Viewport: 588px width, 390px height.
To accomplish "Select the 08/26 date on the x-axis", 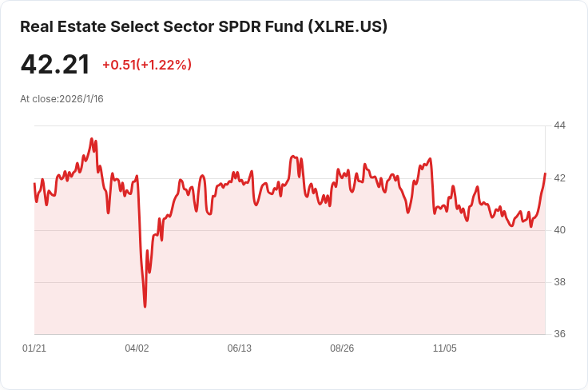I will (342, 348).
